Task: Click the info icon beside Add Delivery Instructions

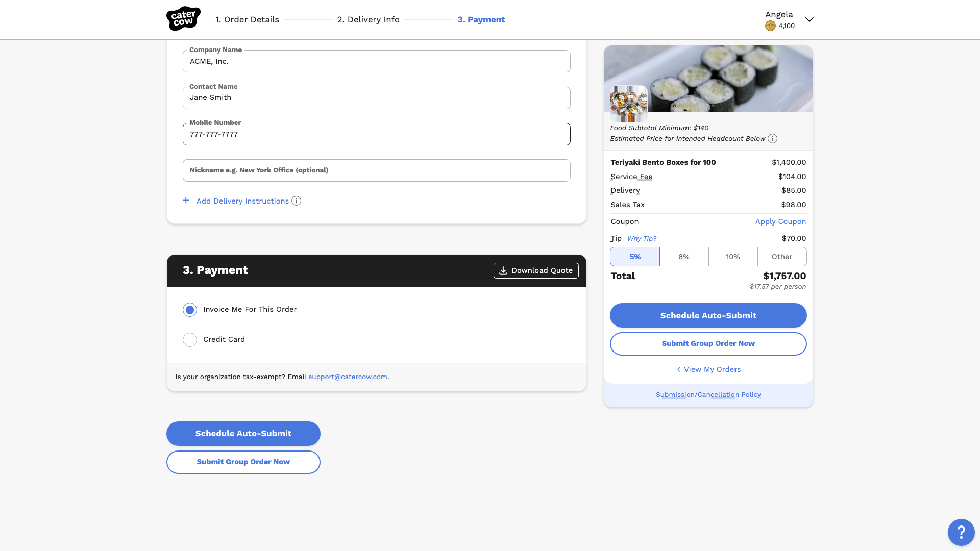Action: (x=296, y=201)
